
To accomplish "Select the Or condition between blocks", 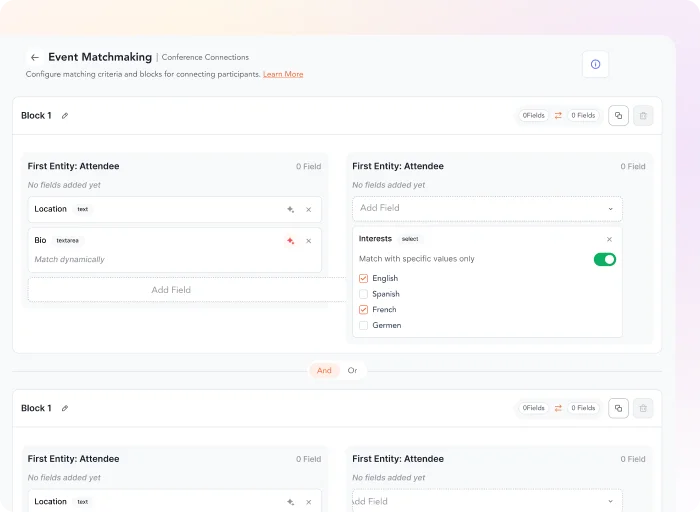I will (x=352, y=370).
